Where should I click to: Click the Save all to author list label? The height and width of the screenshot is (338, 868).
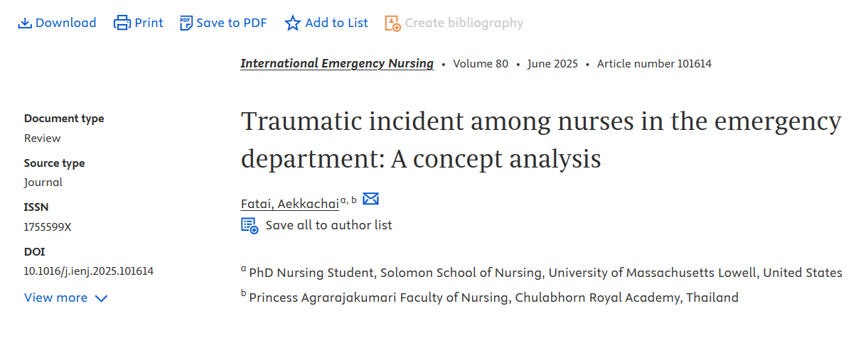328,225
